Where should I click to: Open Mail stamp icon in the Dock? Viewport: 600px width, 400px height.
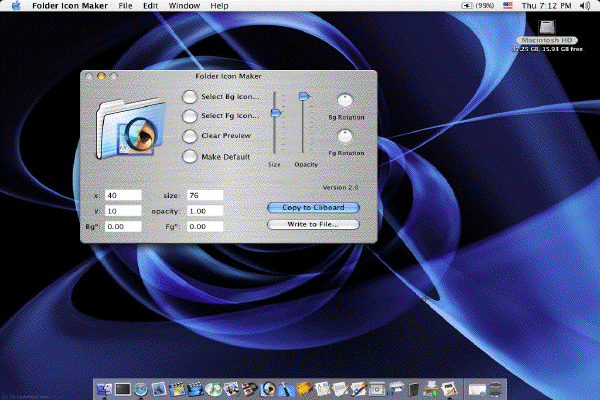pos(158,389)
